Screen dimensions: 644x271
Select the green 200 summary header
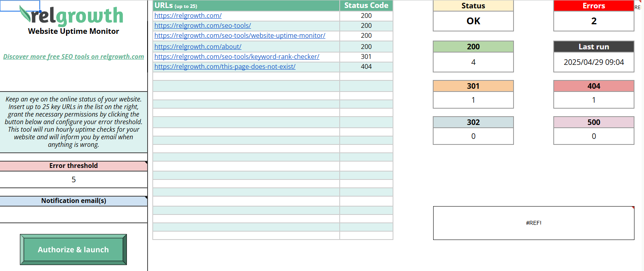473,47
